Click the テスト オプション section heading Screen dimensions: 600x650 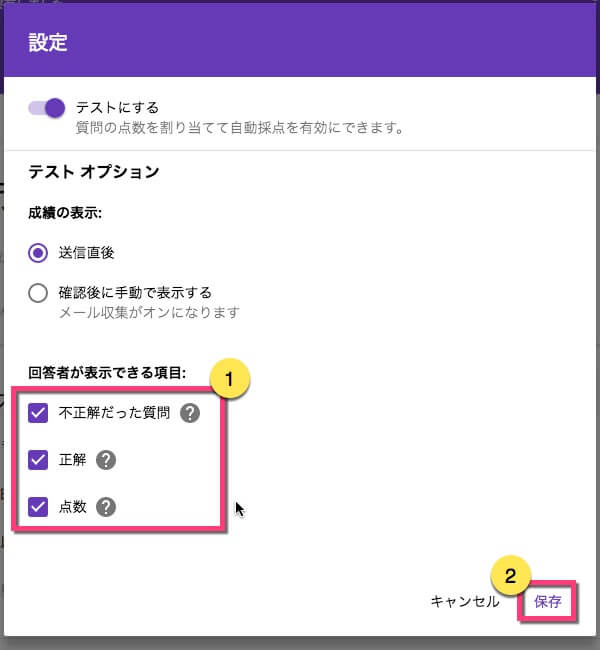pos(94,172)
